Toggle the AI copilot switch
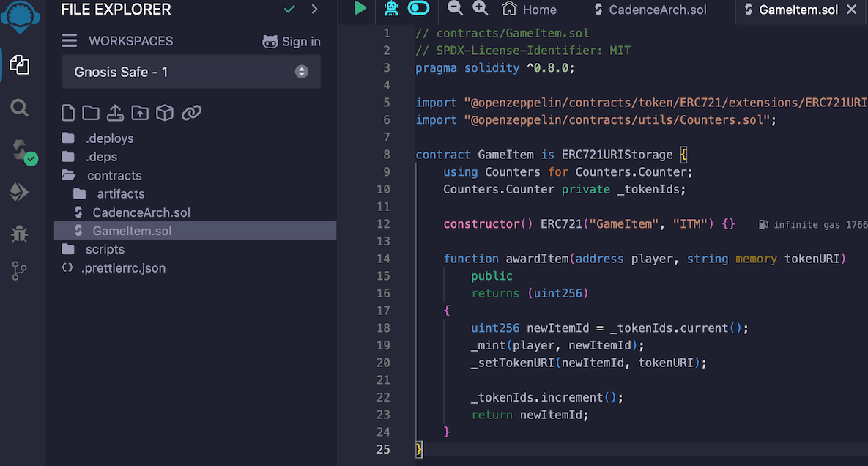This screenshot has width=868, height=466. click(x=418, y=9)
